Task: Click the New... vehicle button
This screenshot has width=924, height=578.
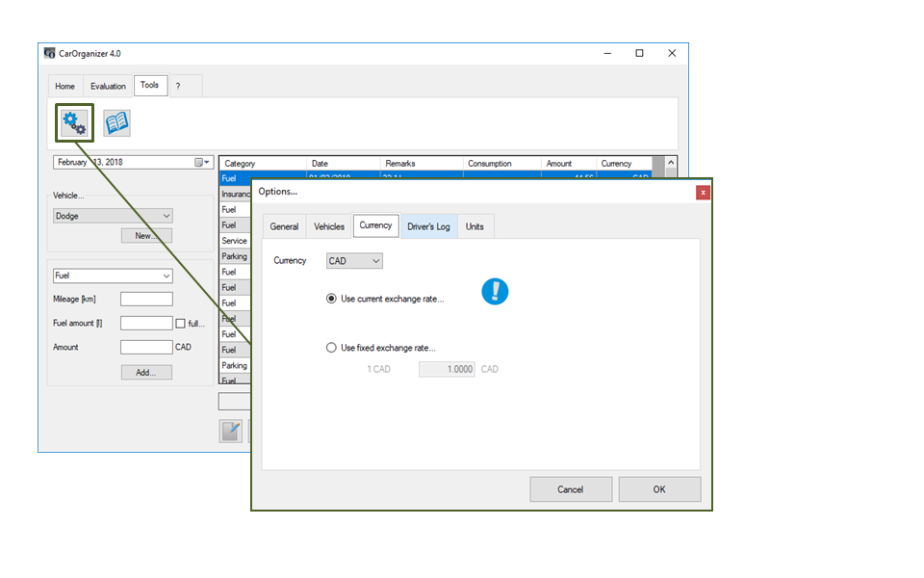Action: point(146,236)
